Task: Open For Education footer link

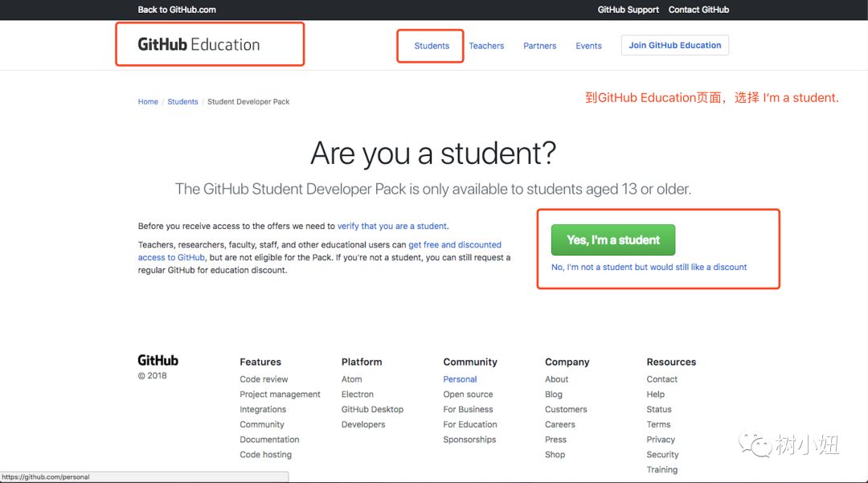Action: (470, 424)
